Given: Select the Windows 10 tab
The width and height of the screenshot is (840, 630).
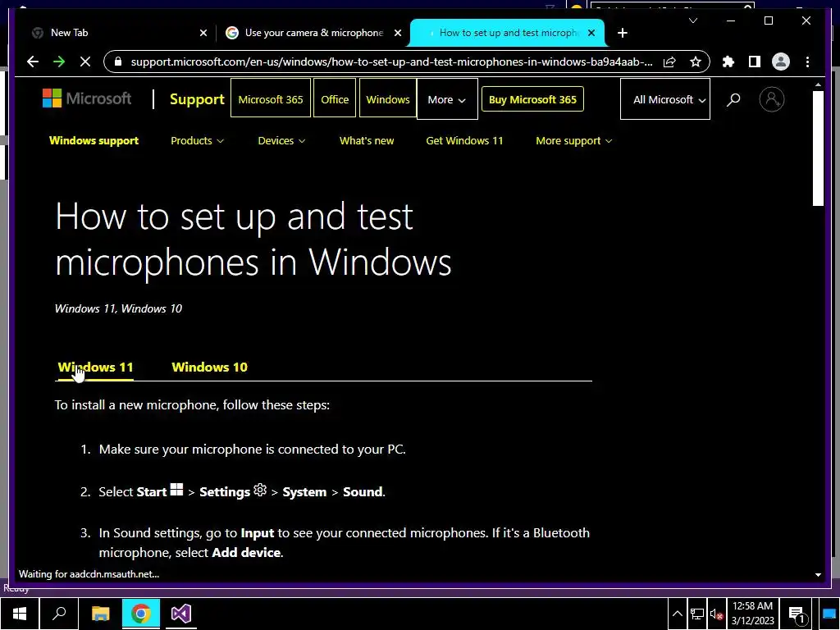Looking at the screenshot, I should coord(209,367).
